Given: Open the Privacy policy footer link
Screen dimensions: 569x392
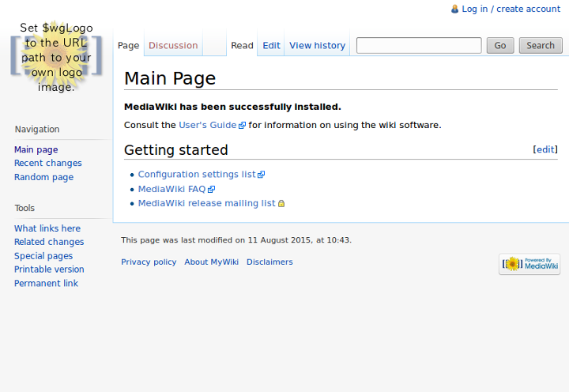Looking at the screenshot, I should tap(149, 262).
